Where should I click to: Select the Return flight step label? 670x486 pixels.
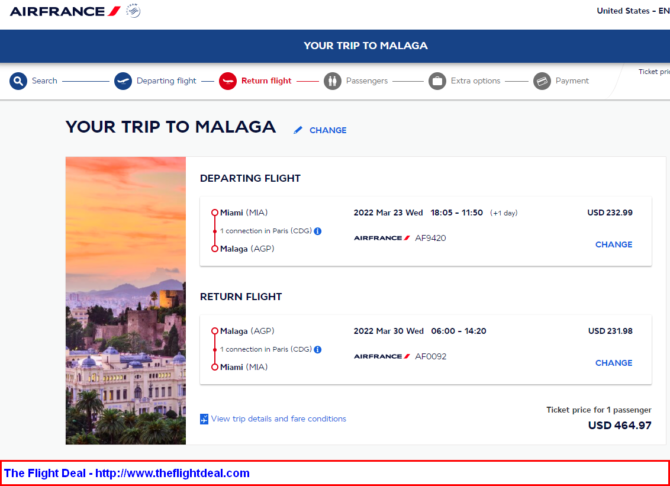click(266, 81)
